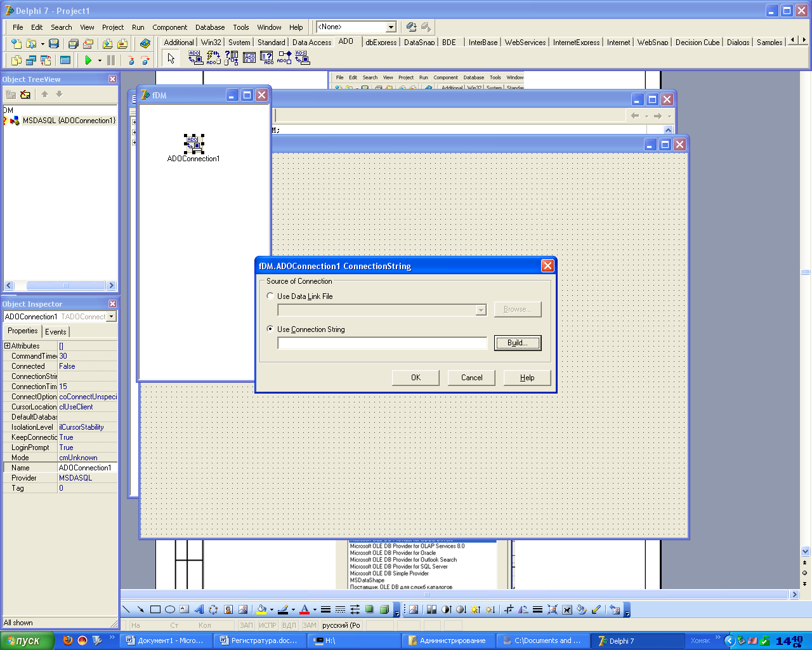Select MSDASQL {ADOConnection1} tree node
This screenshot has height=650, width=812.
coord(69,121)
